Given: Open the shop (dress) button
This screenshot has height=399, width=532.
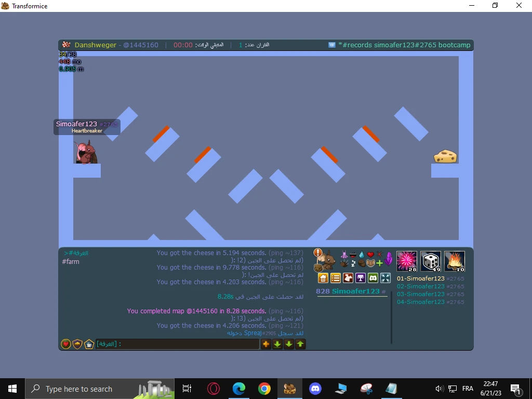Looking at the screenshot, I should click(x=348, y=278).
